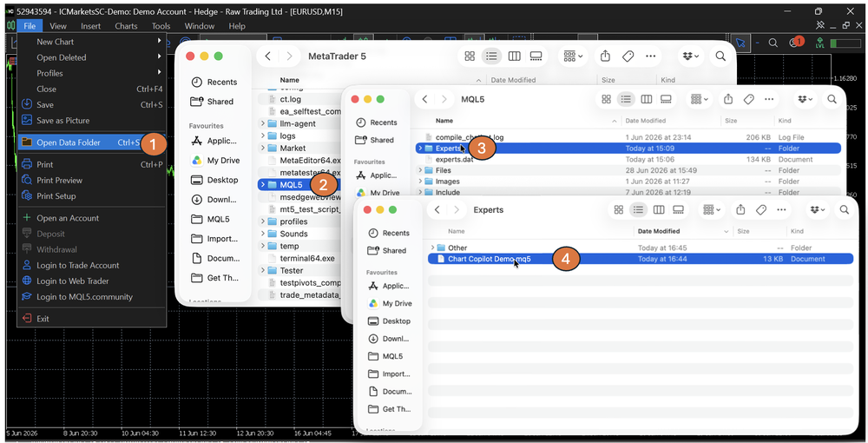Switch Experts Finder window to icon view

[x=618, y=210]
